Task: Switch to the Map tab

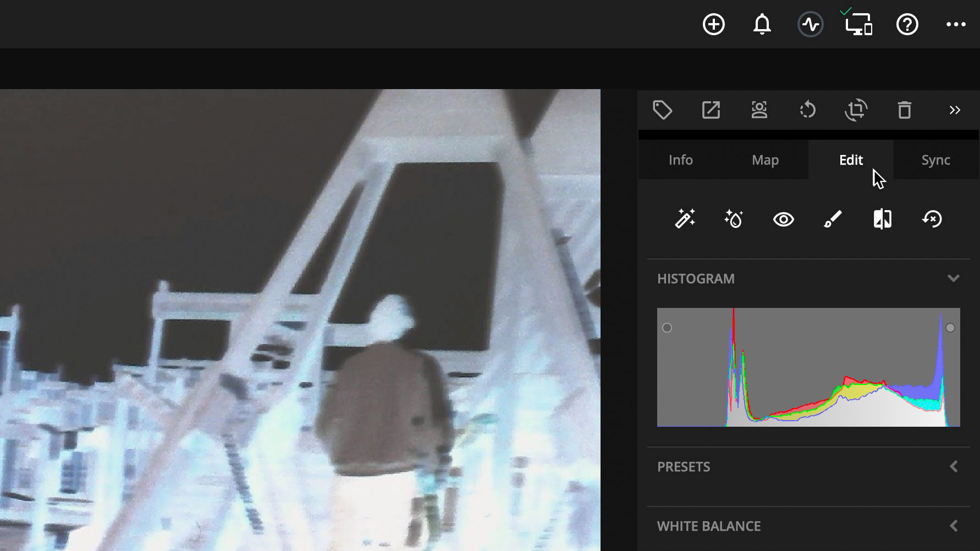Action: [x=765, y=160]
